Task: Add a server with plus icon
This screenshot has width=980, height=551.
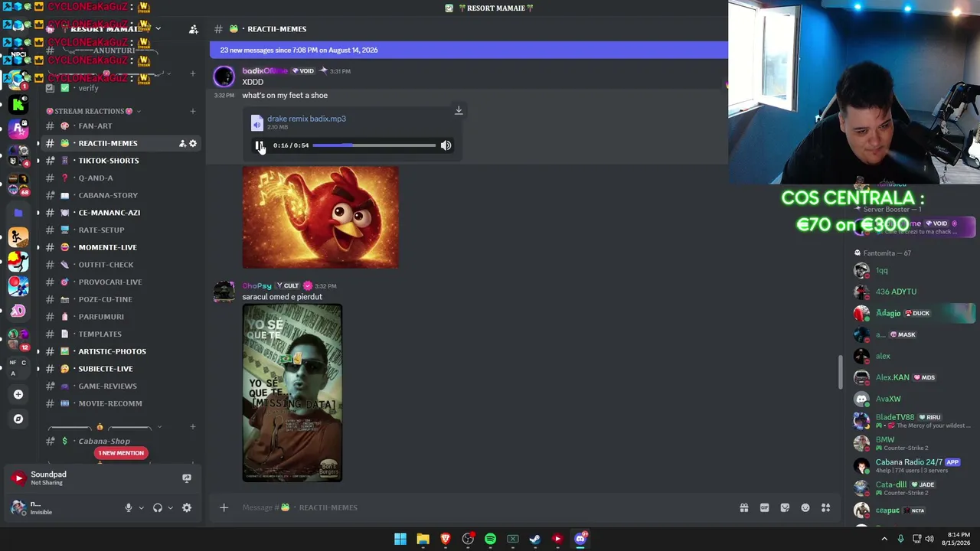Action: click(x=18, y=394)
